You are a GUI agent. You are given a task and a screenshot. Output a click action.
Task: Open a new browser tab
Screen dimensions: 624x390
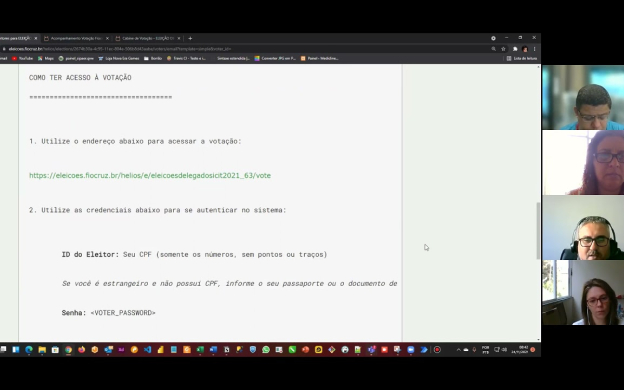190,38
